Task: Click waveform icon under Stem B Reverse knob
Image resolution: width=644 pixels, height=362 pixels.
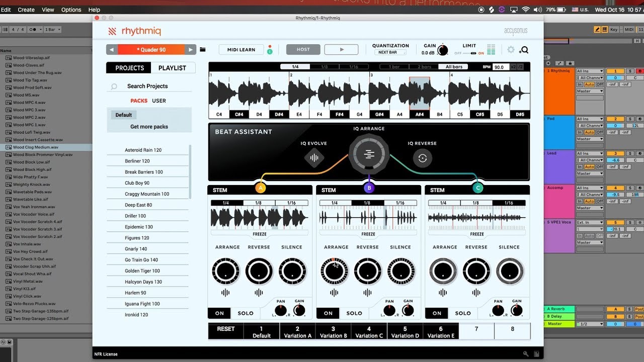Action: pyautogui.click(x=367, y=293)
